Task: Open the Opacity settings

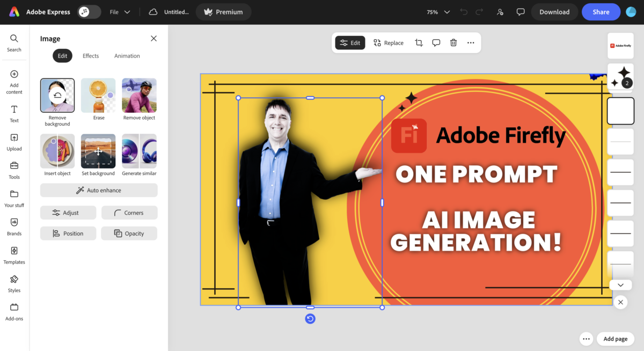Action: tap(129, 233)
